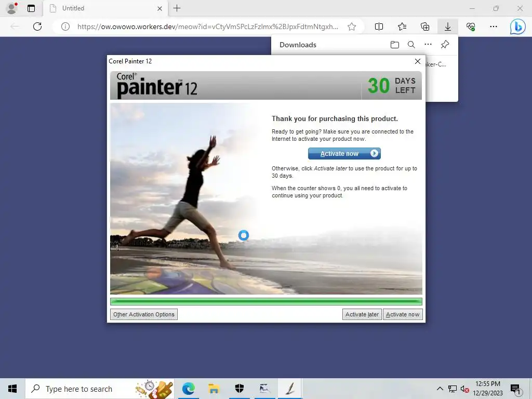Click the arrow icon on Activate now
532x399 pixels.
[374, 154]
